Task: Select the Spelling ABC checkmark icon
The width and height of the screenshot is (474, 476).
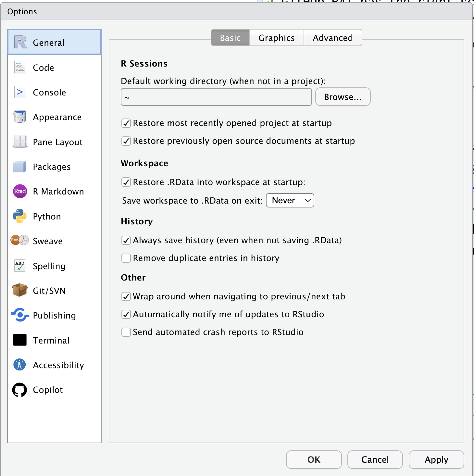Action: point(20,266)
